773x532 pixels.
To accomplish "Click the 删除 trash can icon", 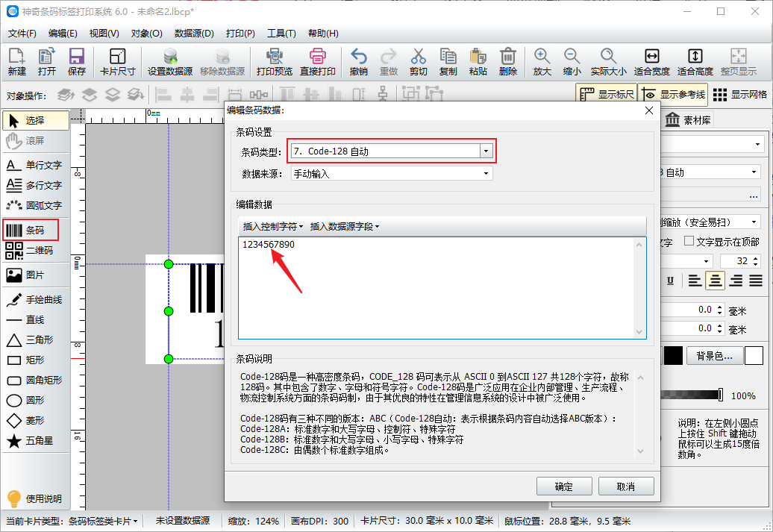I will point(508,62).
